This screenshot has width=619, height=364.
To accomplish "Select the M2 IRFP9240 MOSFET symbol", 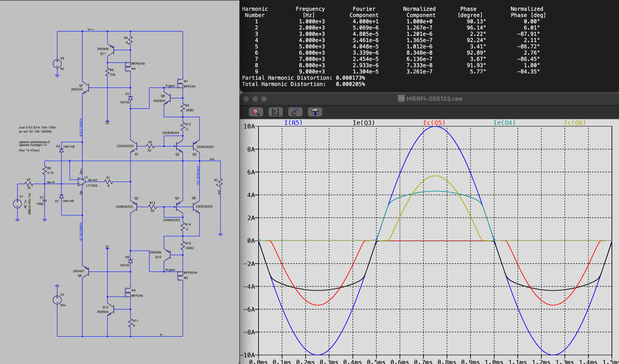I will pyautogui.click(x=180, y=275).
